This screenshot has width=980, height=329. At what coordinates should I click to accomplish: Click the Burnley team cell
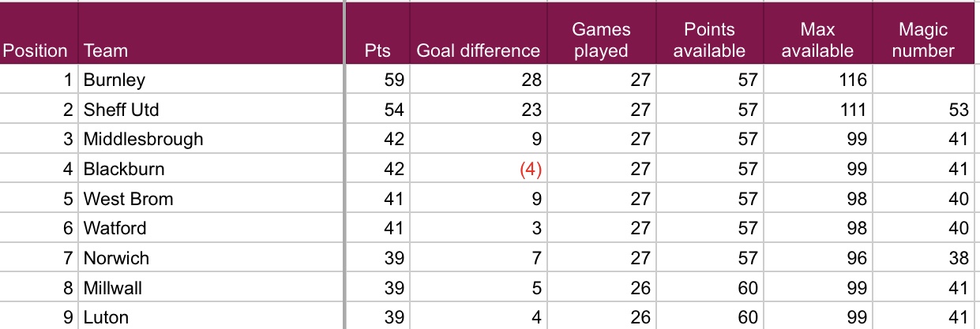[x=115, y=80]
